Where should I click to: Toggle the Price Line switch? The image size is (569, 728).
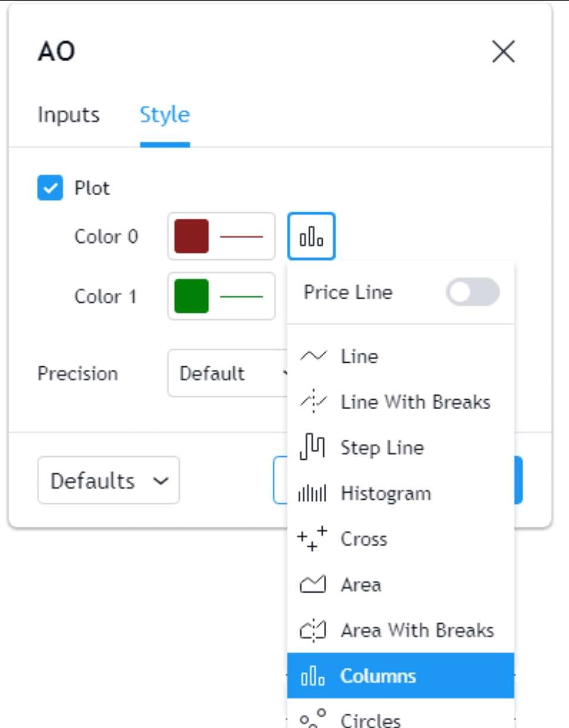click(473, 292)
